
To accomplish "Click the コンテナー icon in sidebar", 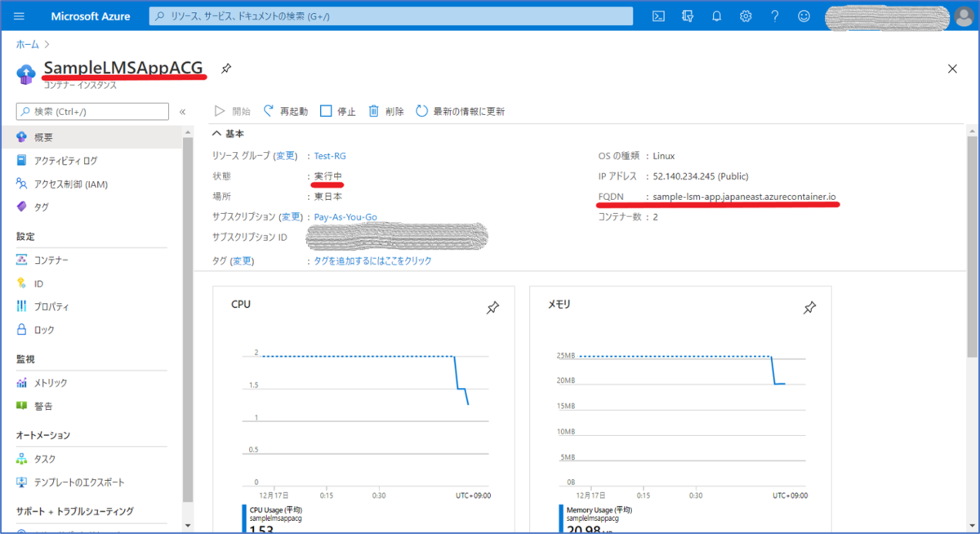I will pyautogui.click(x=22, y=260).
